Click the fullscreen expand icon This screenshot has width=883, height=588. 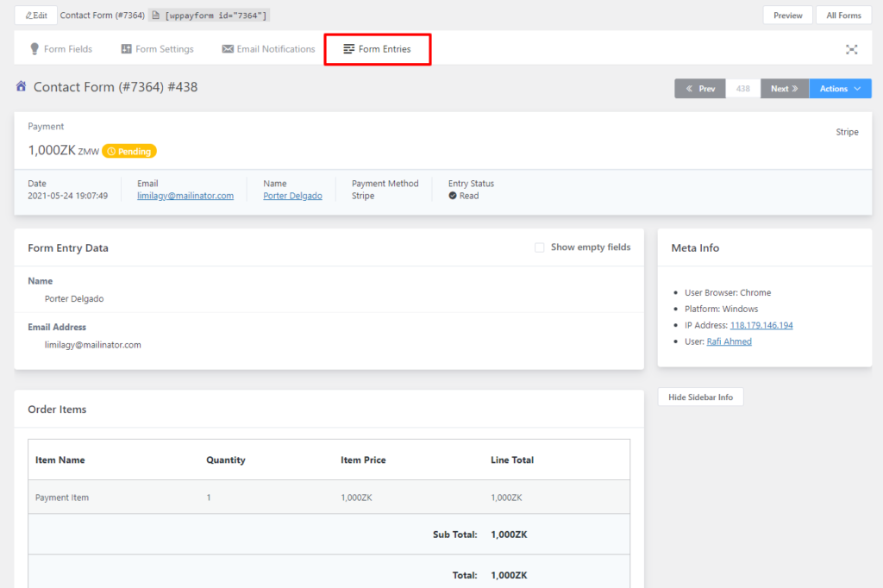tap(851, 49)
